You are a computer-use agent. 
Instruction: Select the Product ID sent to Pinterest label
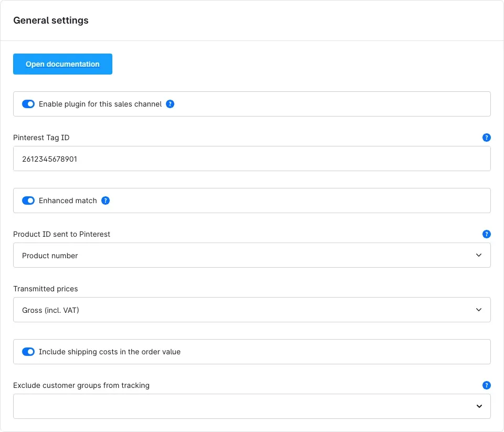pos(61,234)
